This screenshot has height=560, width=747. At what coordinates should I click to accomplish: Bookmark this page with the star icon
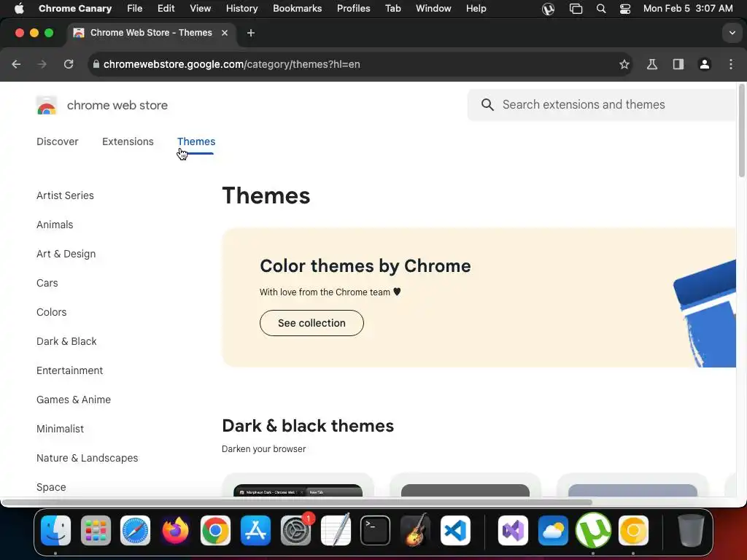pos(624,64)
